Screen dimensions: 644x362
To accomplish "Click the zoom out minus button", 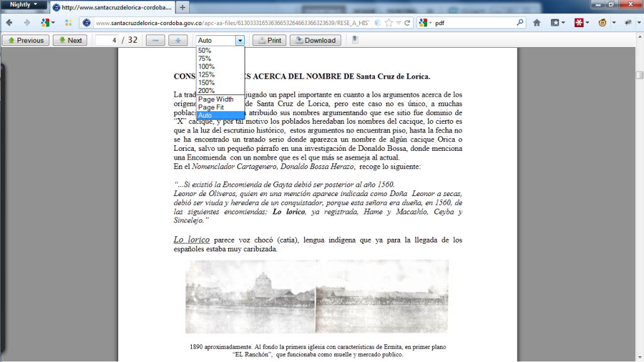I will (x=155, y=40).
